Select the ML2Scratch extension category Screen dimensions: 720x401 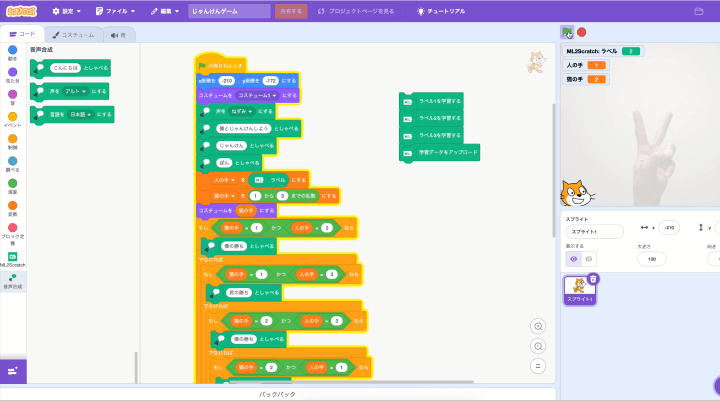(12, 260)
